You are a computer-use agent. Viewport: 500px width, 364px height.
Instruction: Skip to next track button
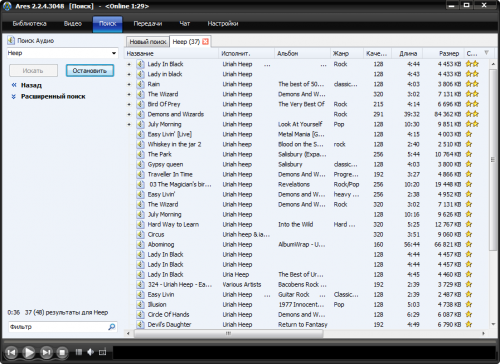(46, 352)
